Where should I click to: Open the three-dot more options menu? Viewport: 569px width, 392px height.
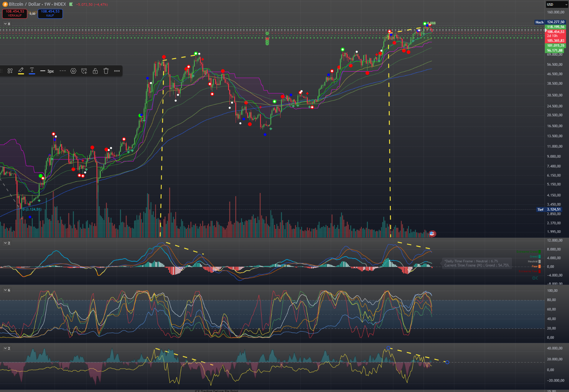tap(117, 71)
